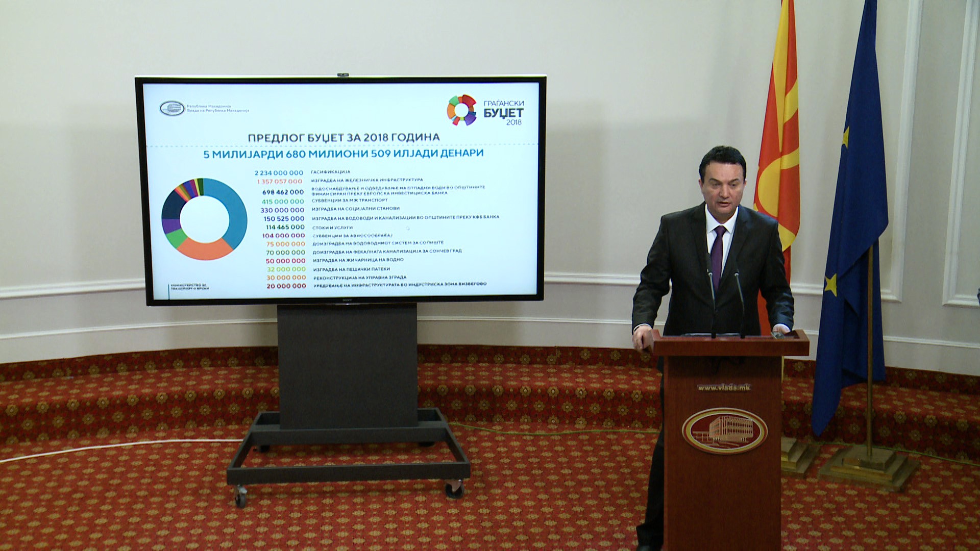Click the webcam atop the TV screen
The image size is (980, 551).
[x=342, y=75]
